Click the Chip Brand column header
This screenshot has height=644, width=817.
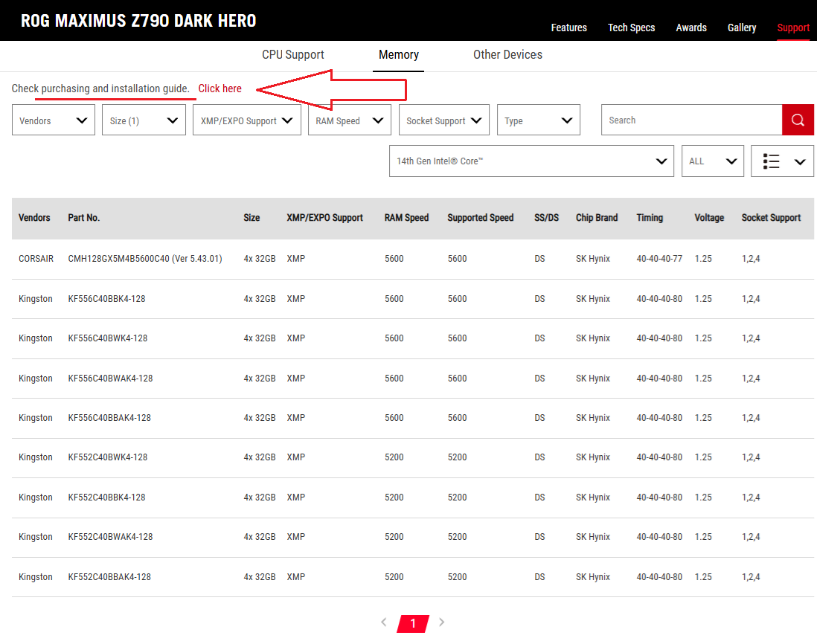point(597,218)
